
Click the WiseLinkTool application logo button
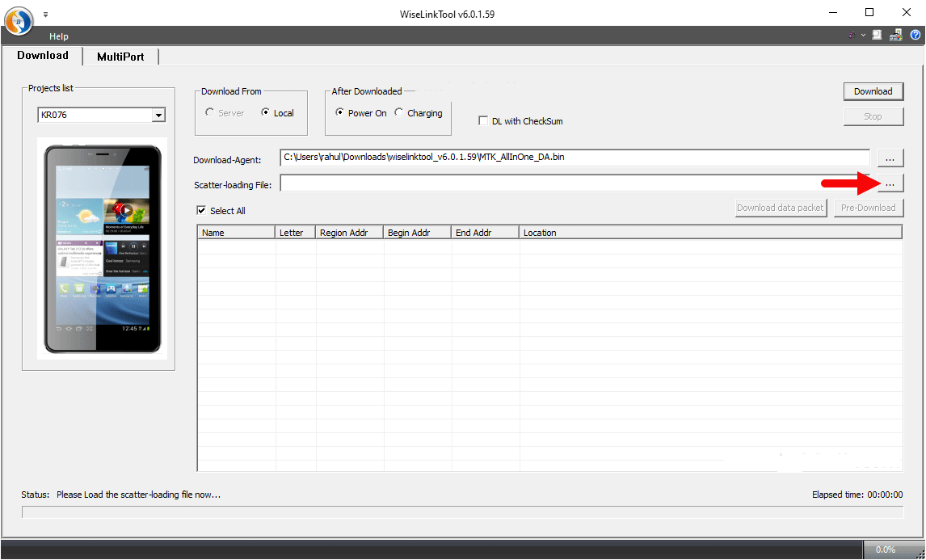[19, 21]
